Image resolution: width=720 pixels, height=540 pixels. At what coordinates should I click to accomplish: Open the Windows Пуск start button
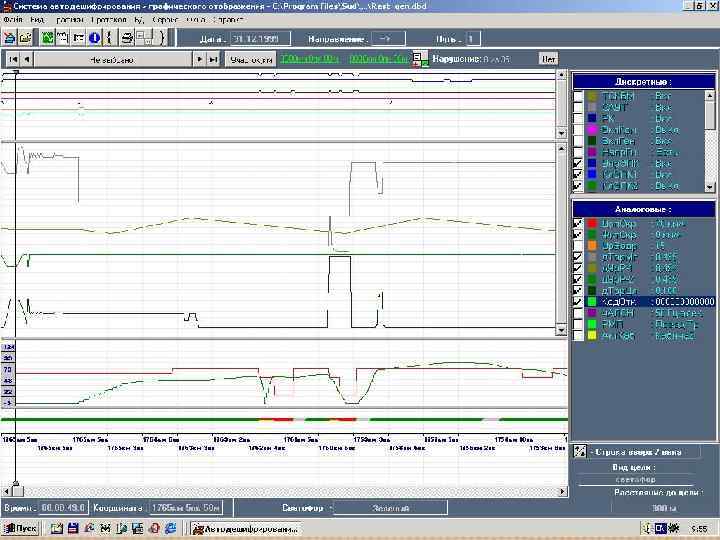coord(21,527)
